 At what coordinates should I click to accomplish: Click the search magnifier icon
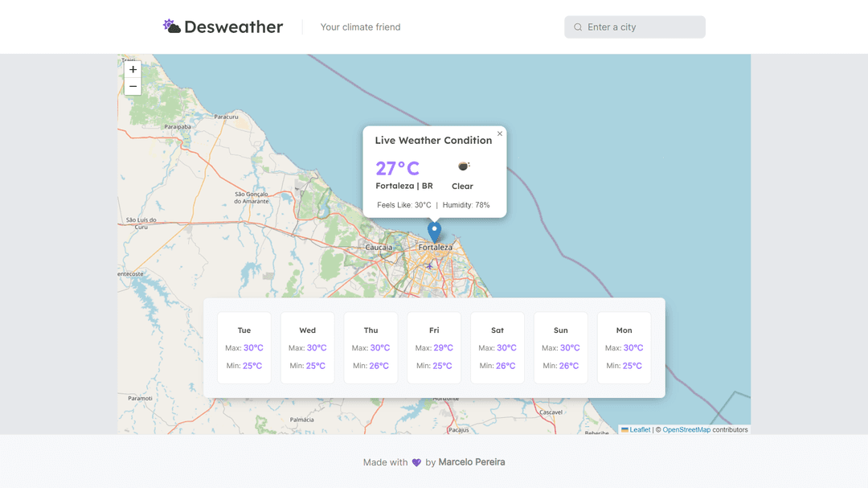[x=578, y=27]
